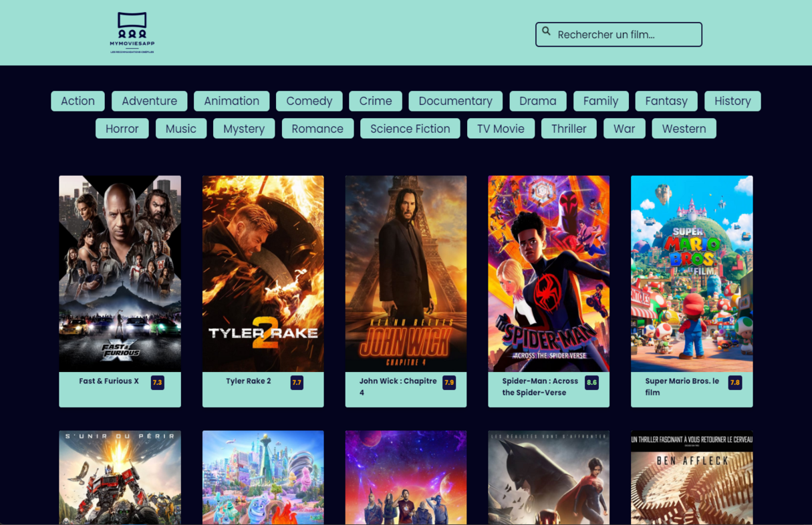Image resolution: width=812 pixels, height=525 pixels.
Task: Open the Fast & Furious X poster
Action: (120, 273)
